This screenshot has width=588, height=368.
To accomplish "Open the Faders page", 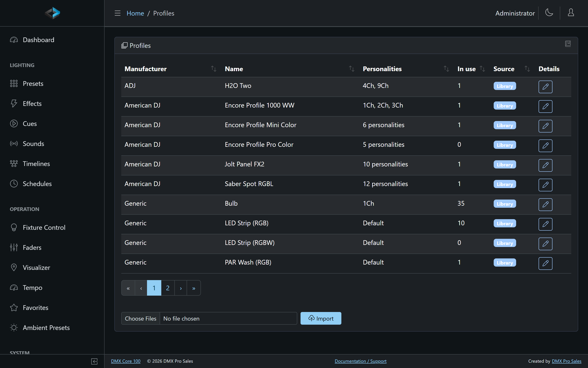I will [x=52, y=248].
